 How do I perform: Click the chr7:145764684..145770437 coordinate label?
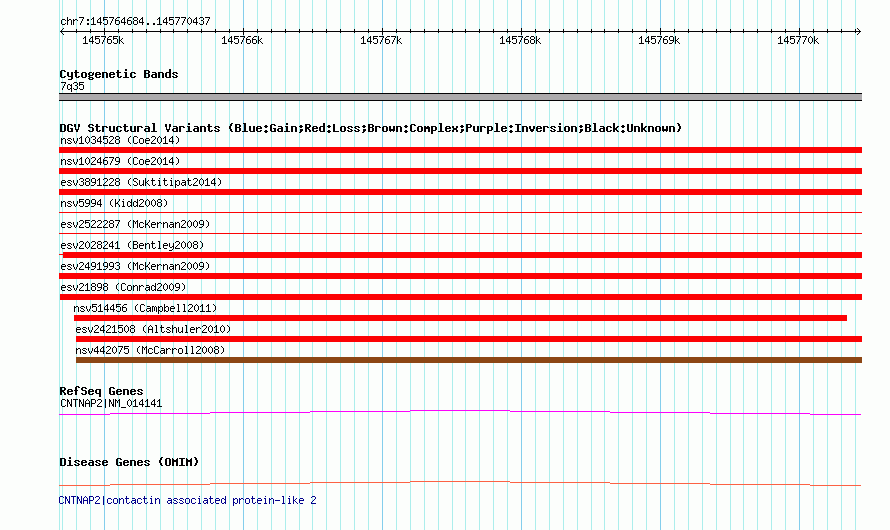coord(135,21)
